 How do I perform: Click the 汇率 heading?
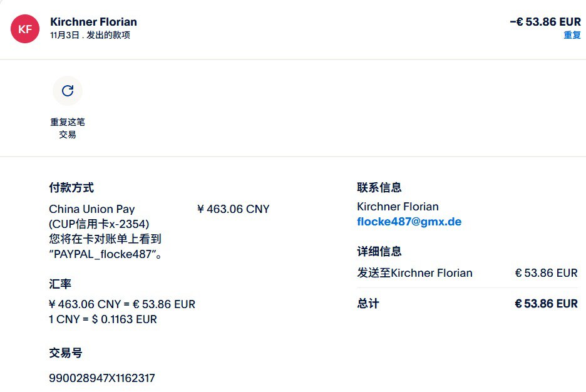click(60, 284)
